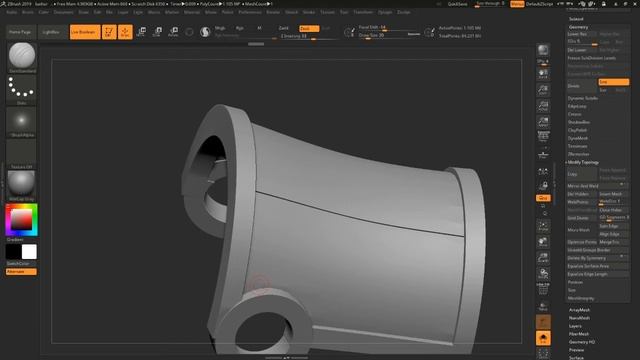Click the Scroll document icon
The height and width of the screenshot is (360, 640).
pyautogui.click(x=543, y=74)
